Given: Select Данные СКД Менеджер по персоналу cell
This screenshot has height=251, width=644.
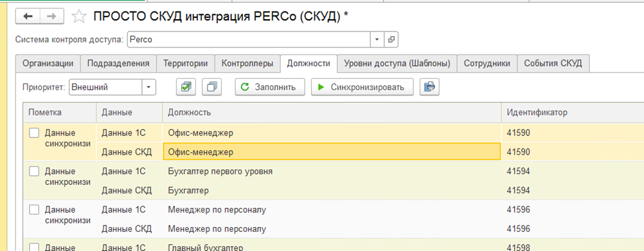Looking at the screenshot, I should click(x=332, y=229).
